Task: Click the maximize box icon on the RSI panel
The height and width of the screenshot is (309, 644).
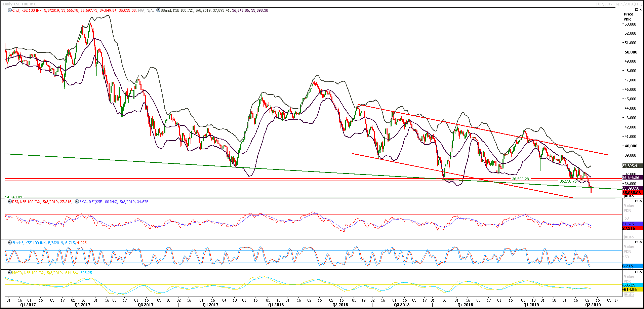Action: (x=636, y=201)
